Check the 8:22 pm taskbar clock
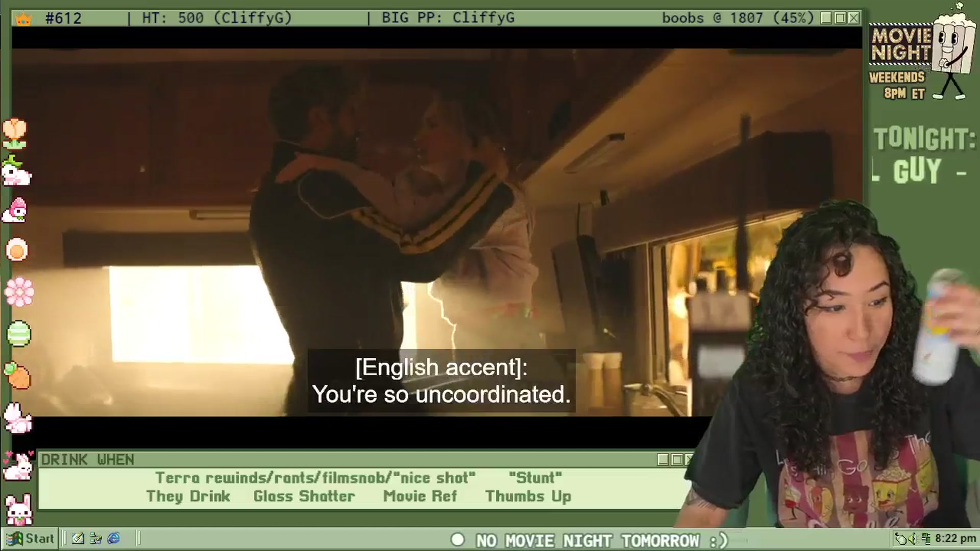980x551 pixels. [x=955, y=539]
